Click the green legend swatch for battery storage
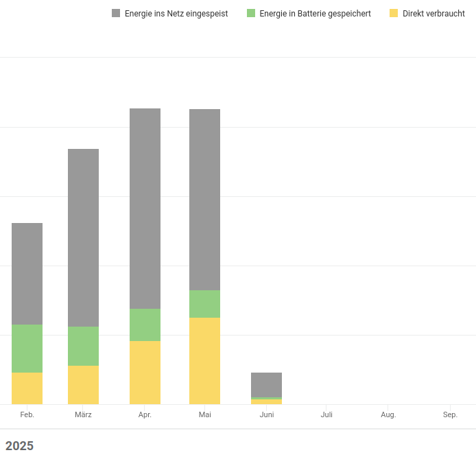Screen dimensions: 476x457 coord(251,14)
